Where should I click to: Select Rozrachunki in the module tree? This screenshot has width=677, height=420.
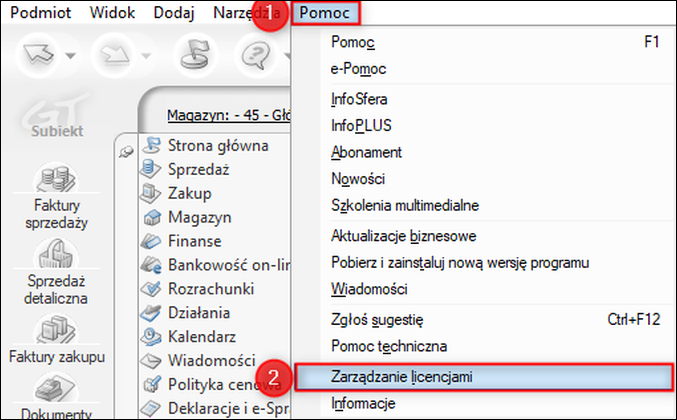(211, 289)
